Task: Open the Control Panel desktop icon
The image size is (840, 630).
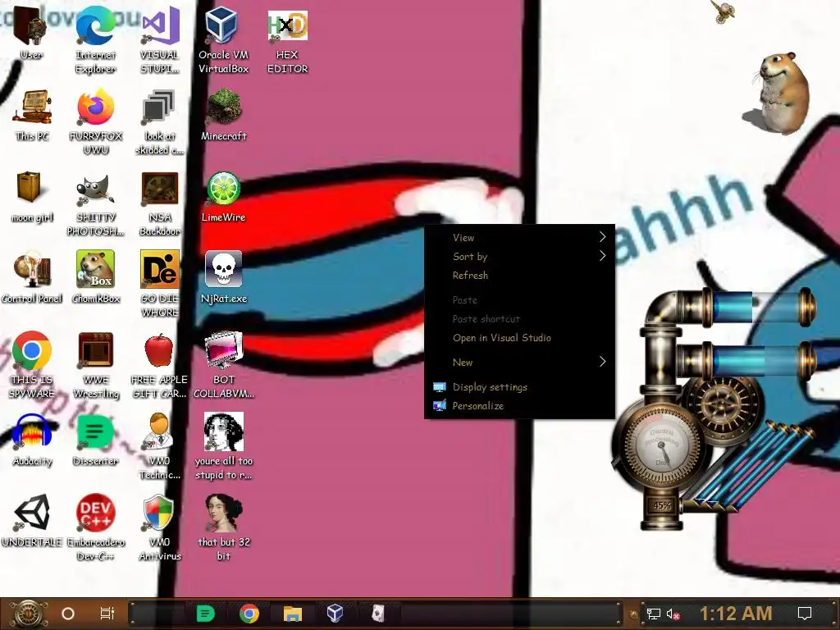Action: click(x=32, y=277)
